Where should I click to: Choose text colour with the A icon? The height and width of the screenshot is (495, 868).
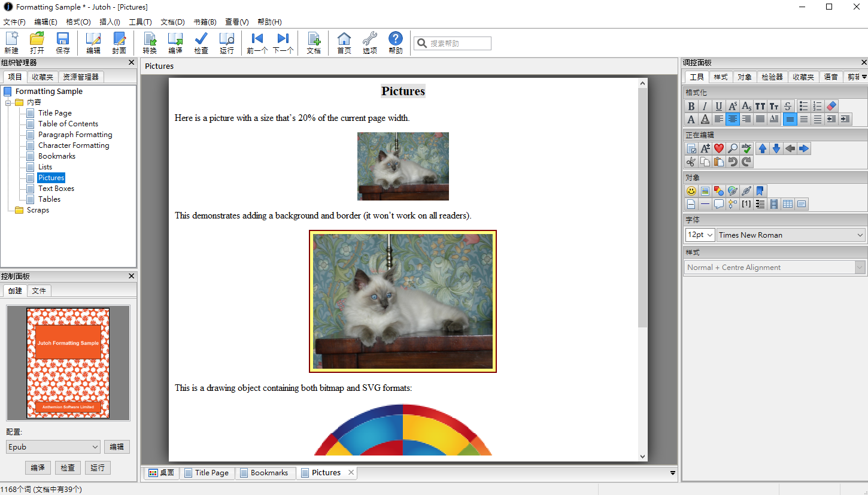tap(691, 119)
